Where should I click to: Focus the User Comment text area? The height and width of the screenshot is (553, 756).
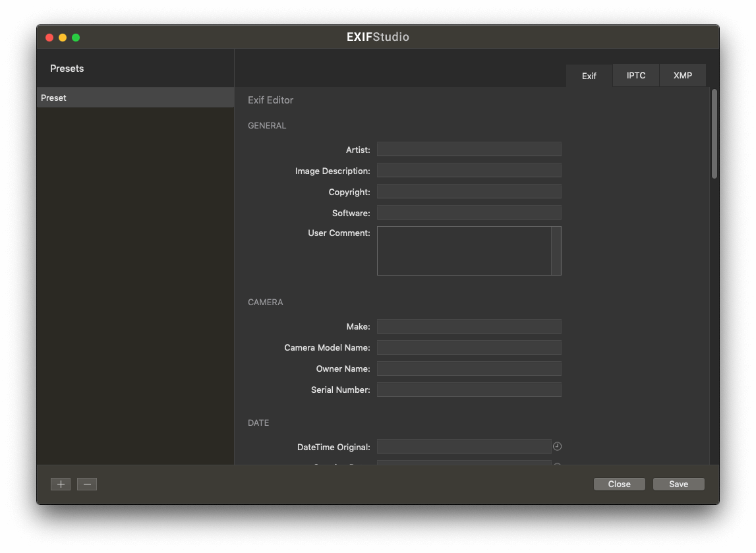(464, 250)
